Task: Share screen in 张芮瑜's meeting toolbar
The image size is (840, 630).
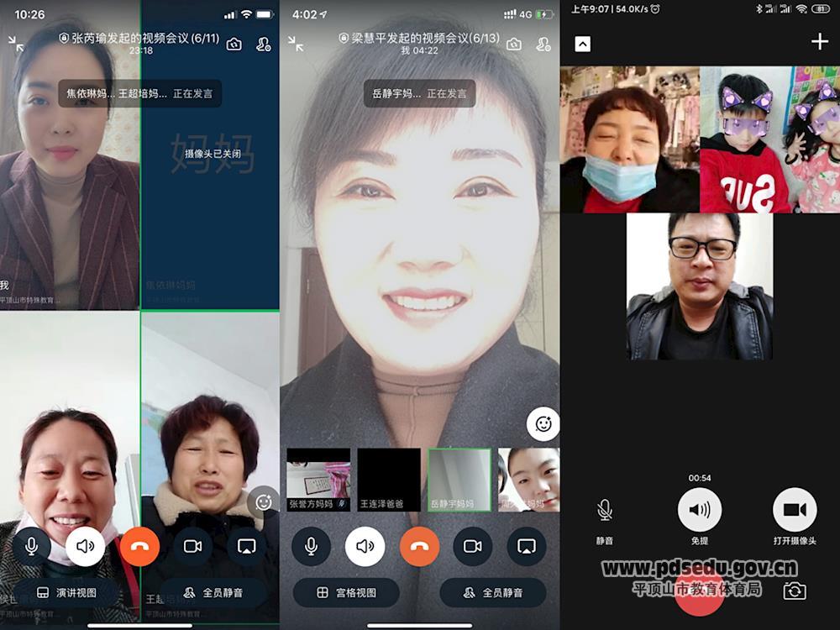Action: click(246, 546)
